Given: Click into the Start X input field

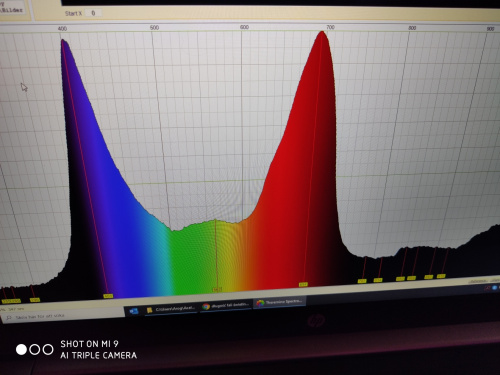Looking at the screenshot, I should [93, 13].
